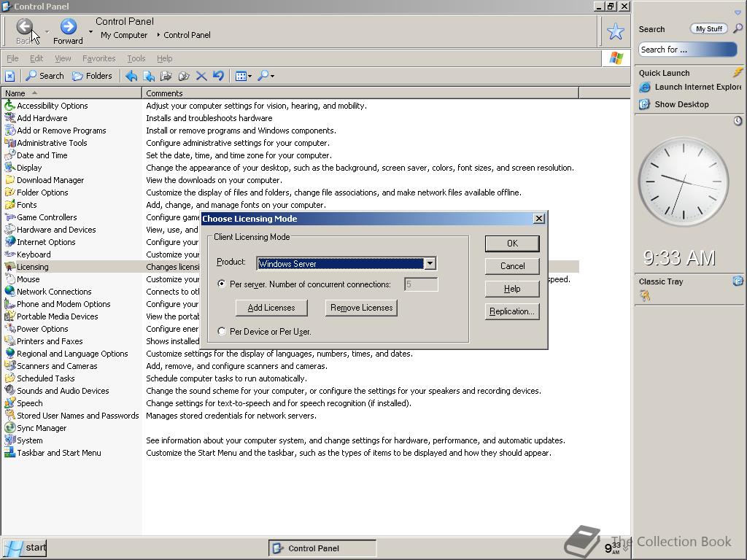Select Per Device or Per User radio
Screen dimensions: 747x560
(222, 331)
